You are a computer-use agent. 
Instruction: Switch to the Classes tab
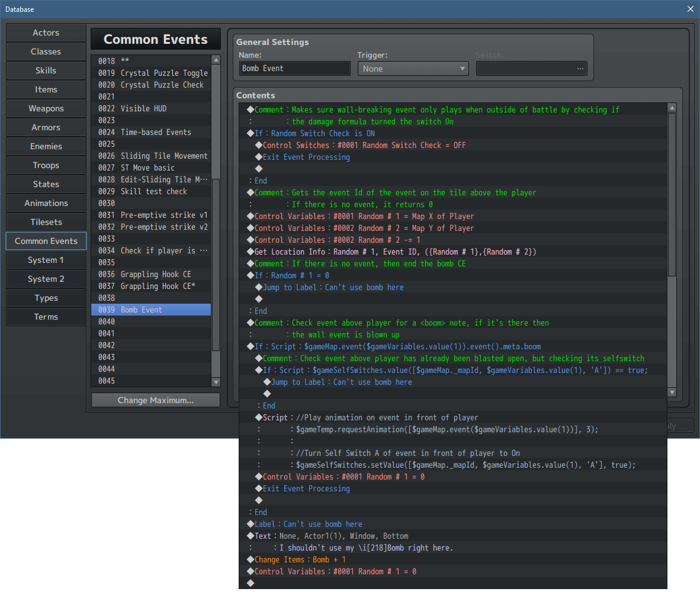click(46, 52)
